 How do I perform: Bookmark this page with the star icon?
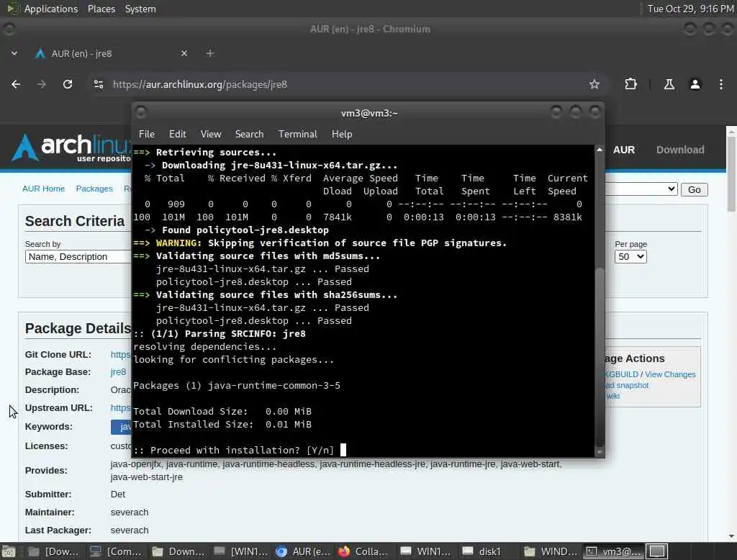594,84
